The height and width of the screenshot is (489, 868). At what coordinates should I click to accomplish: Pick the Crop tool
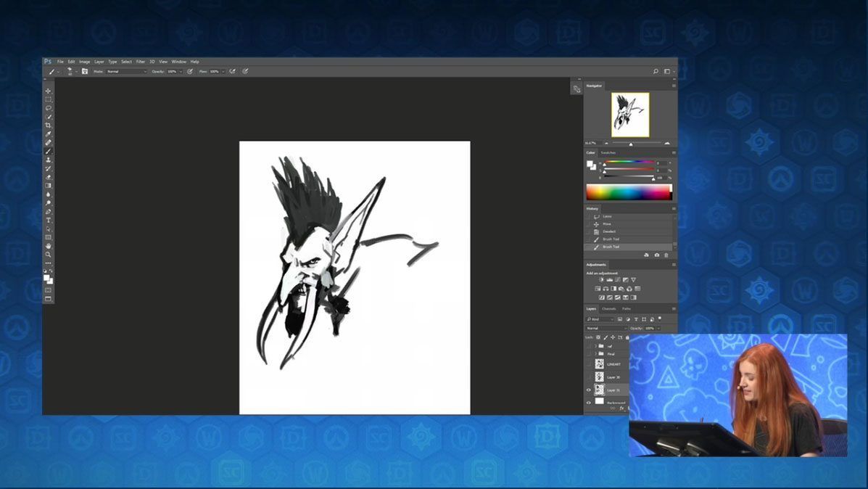tap(49, 126)
